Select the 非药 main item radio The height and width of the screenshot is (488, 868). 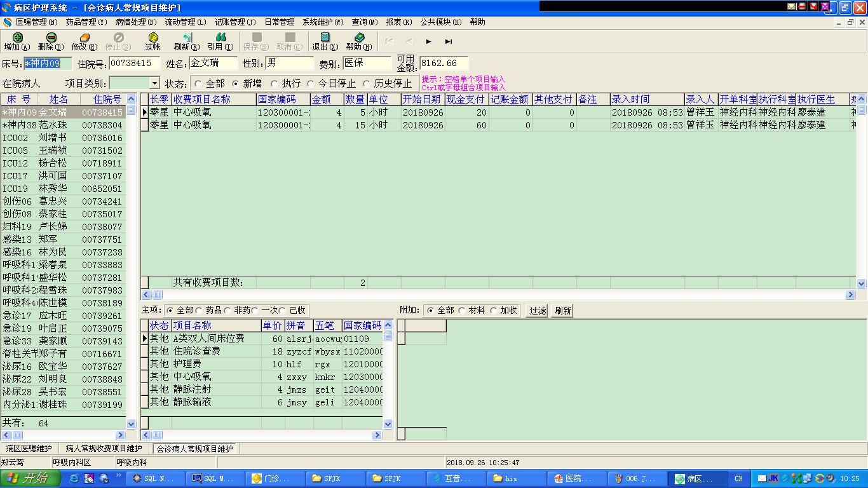point(228,311)
